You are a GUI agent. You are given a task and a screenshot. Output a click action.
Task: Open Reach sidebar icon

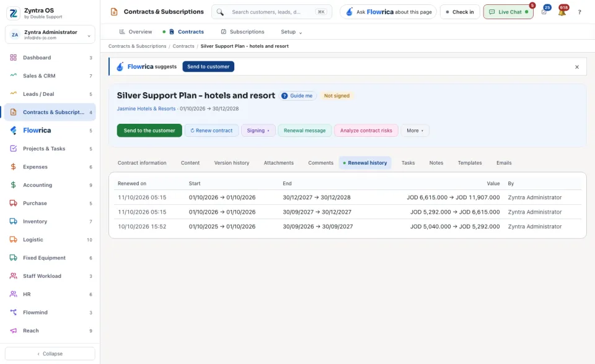coord(13,331)
